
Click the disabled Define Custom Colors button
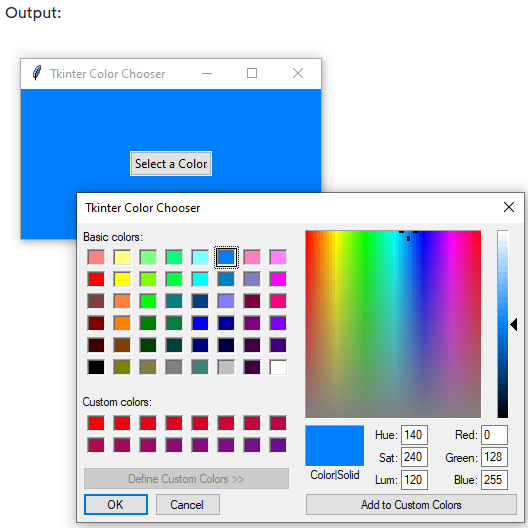tap(186, 478)
